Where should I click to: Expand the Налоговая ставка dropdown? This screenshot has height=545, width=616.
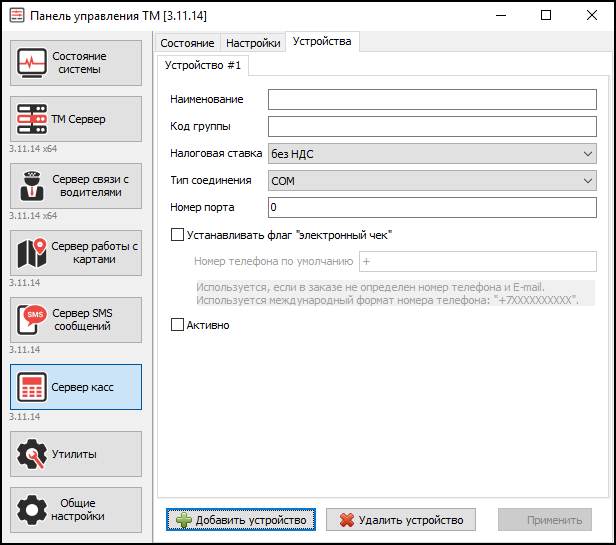coord(432,154)
